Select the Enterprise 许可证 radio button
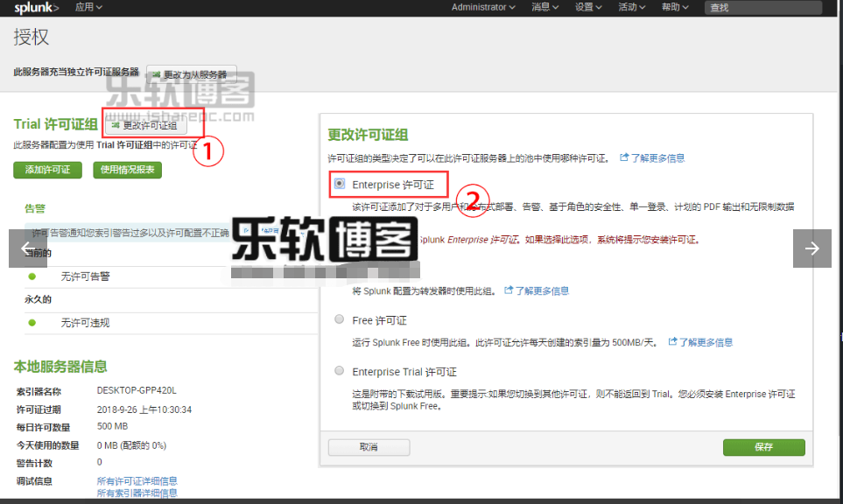This screenshot has height=504, width=843. (x=340, y=184)
